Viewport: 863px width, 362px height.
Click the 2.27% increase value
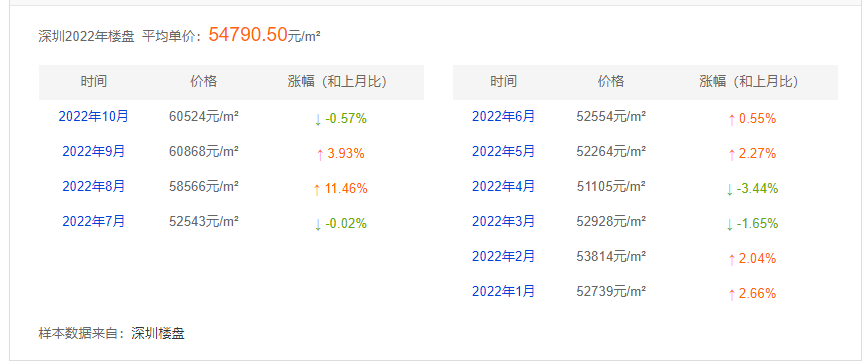pos(757,153)
